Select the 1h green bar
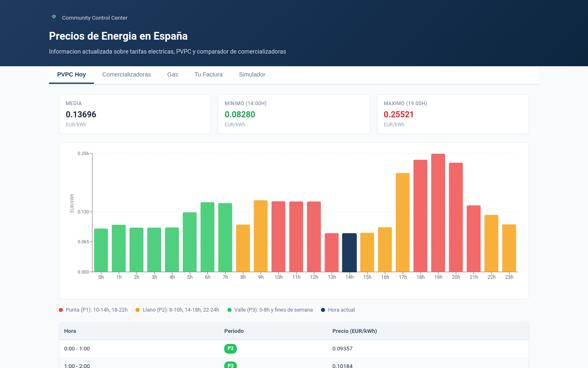Viewport: 588px width, 368px height. pyautogui.click(x=119, y=248)
